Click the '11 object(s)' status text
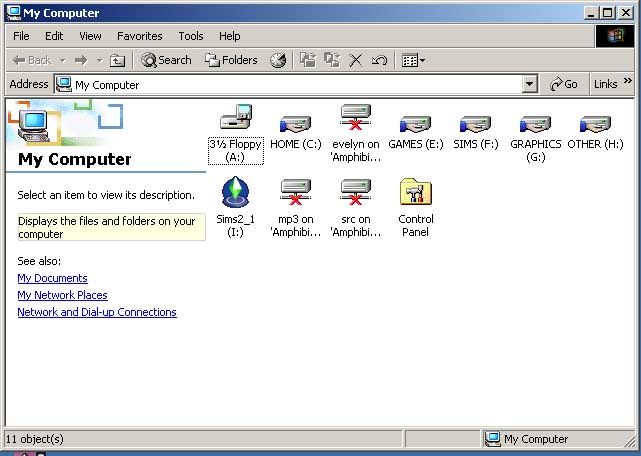 (x=35, y=439)
